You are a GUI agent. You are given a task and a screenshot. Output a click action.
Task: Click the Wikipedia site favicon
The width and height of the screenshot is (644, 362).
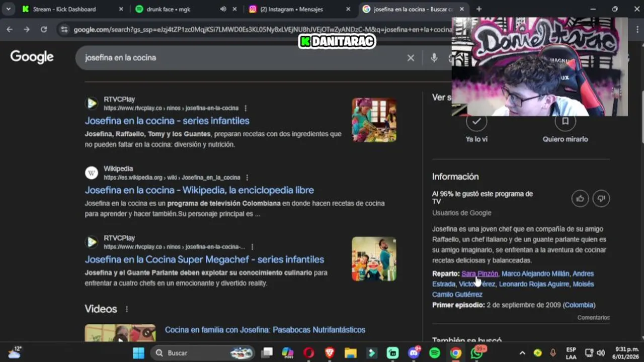[x=92, y=173]
